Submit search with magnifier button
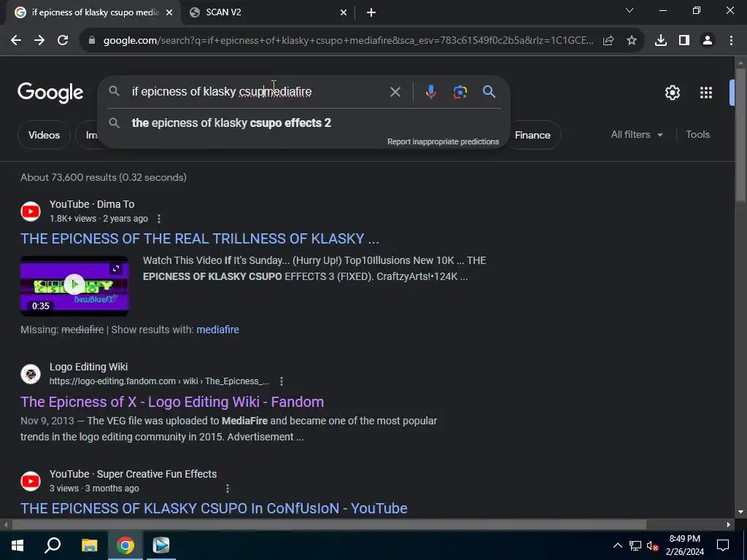The width and height of the screenshot is (747, 560). click(x=489, y=91)
